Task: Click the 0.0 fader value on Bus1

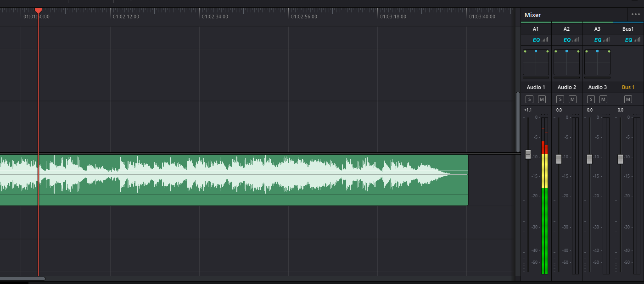Action: pyautogui.click(x=620, y=110)
